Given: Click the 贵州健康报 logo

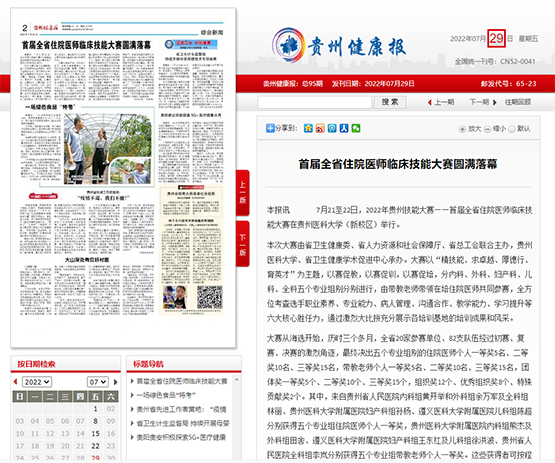Looking at the screenshot, I should pyautogui.click(x=339, y=46).
